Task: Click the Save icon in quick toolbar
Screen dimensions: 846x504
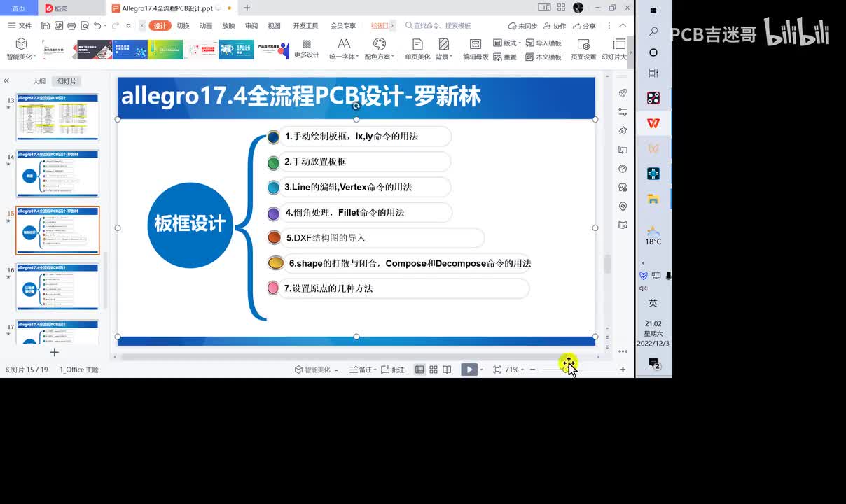Action: (46, 26)
